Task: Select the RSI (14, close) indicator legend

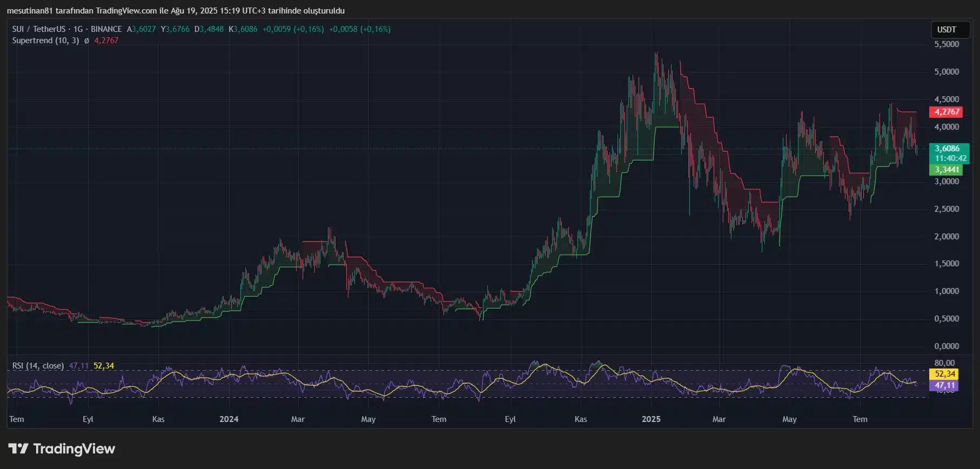Action: (x=38, y=366)
